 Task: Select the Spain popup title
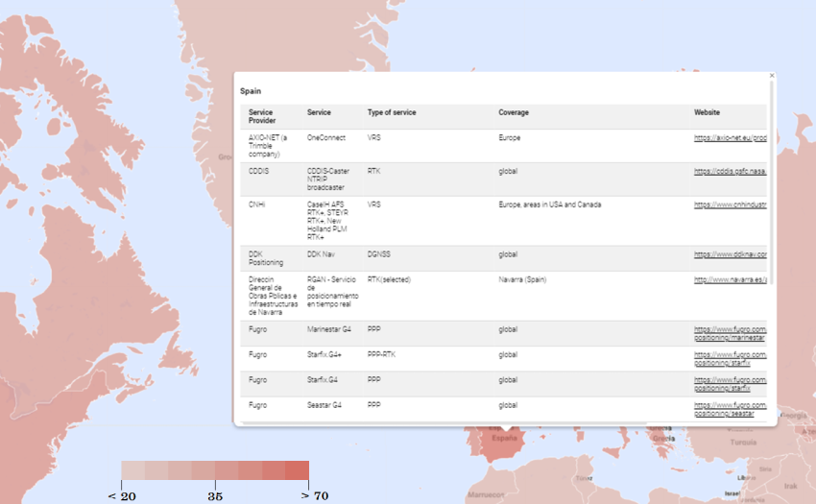pos(251,91)
